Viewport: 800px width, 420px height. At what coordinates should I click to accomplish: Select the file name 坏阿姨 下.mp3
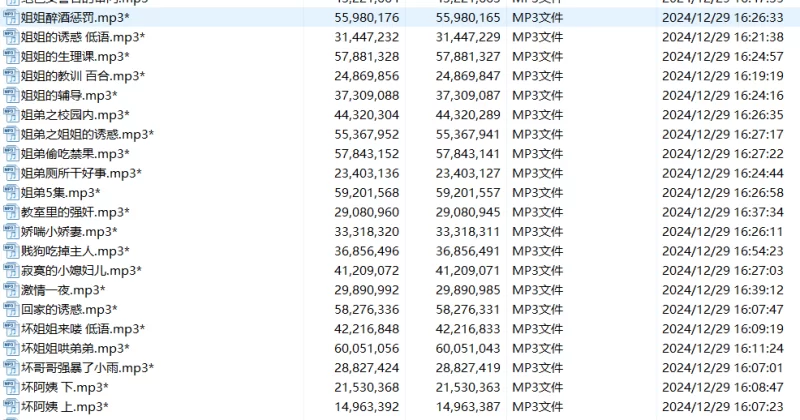tap(65, 387)
